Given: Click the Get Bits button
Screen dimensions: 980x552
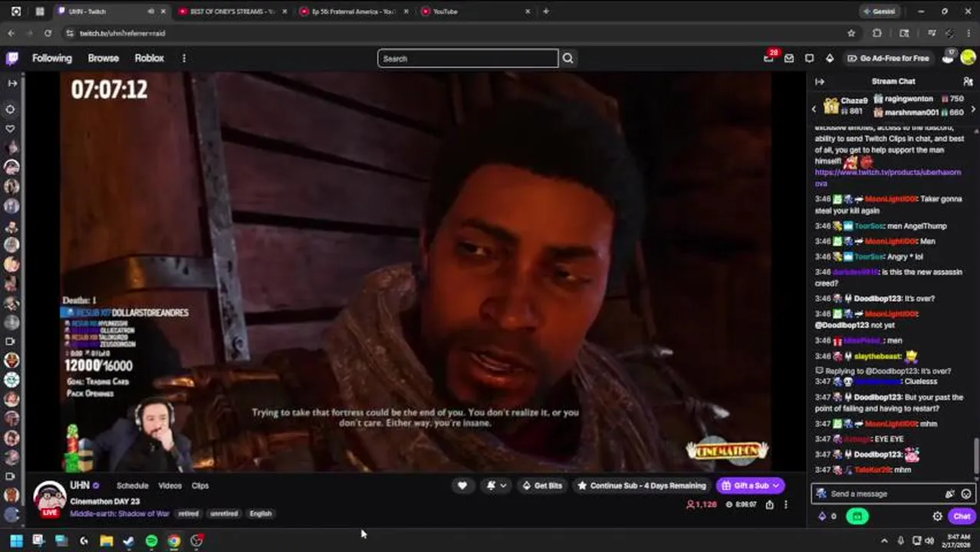Looking at the screenshot, I should coord(542,485).
